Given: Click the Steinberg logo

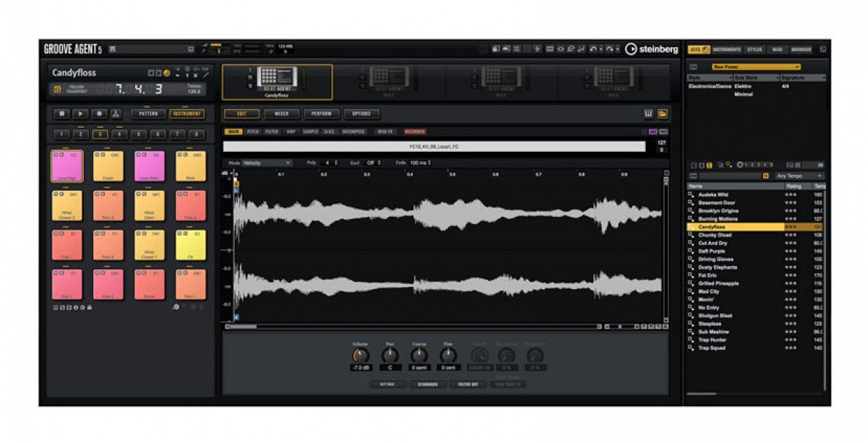Looking at the screenshot, I should click(x=652, y=49).
